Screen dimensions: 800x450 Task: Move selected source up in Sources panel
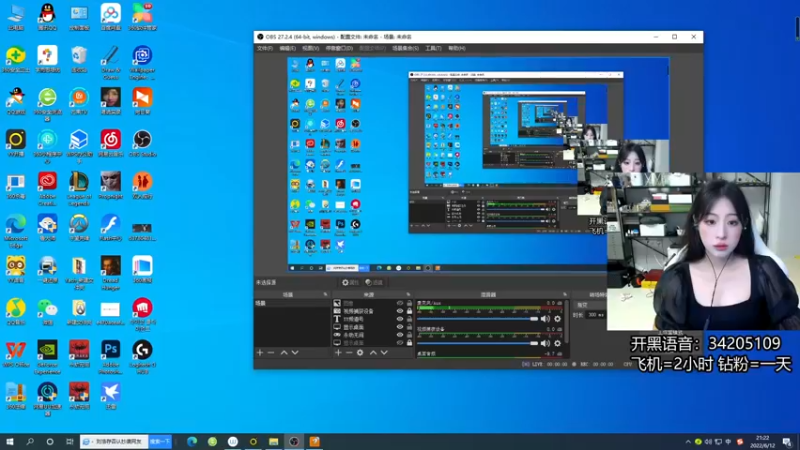(373, 353)
